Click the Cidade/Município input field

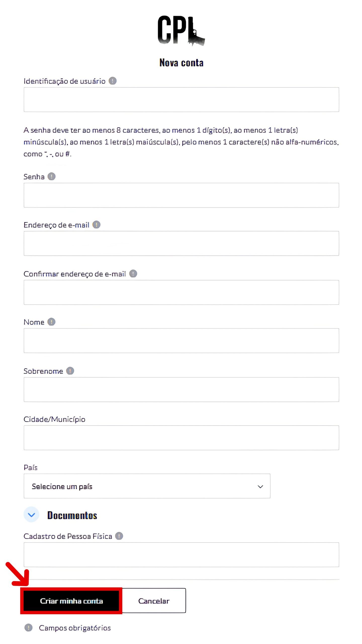pos(181,438)
